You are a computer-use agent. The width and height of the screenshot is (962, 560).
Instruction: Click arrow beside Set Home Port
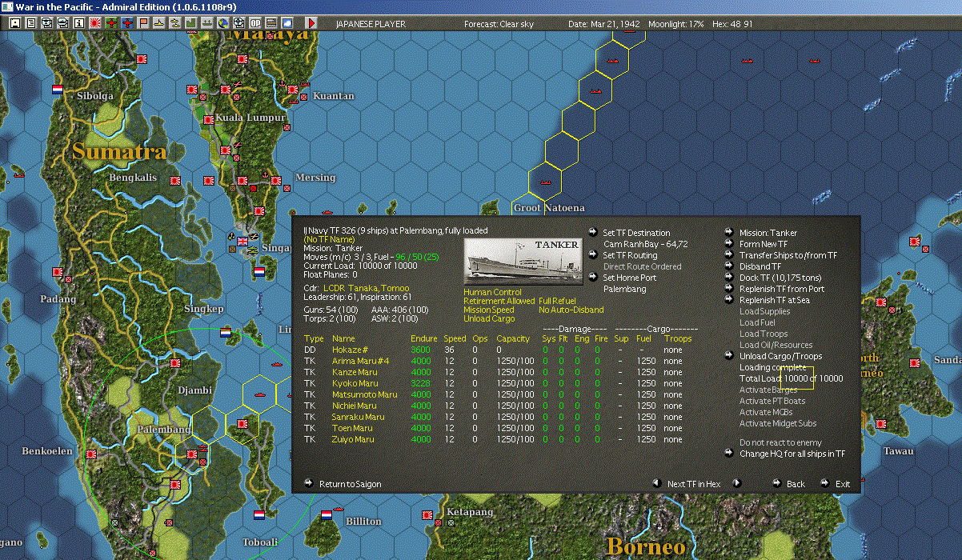(592, 278)
